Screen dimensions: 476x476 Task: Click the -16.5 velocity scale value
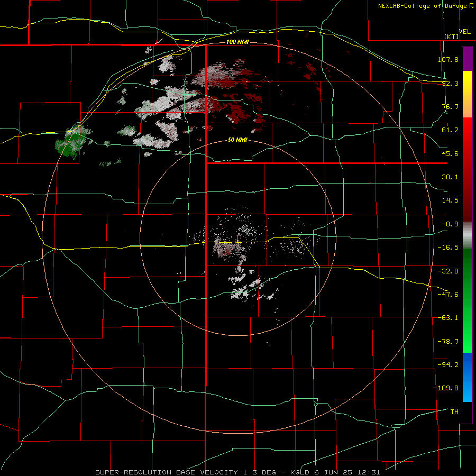pyautogui.click(x=448, y=248)
